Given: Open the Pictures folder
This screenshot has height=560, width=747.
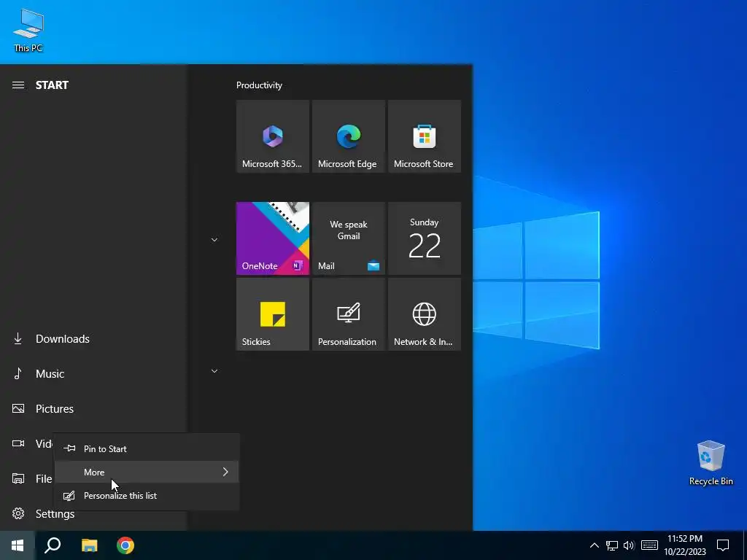Looking at the screenshot, I should (x=93, y=408).
